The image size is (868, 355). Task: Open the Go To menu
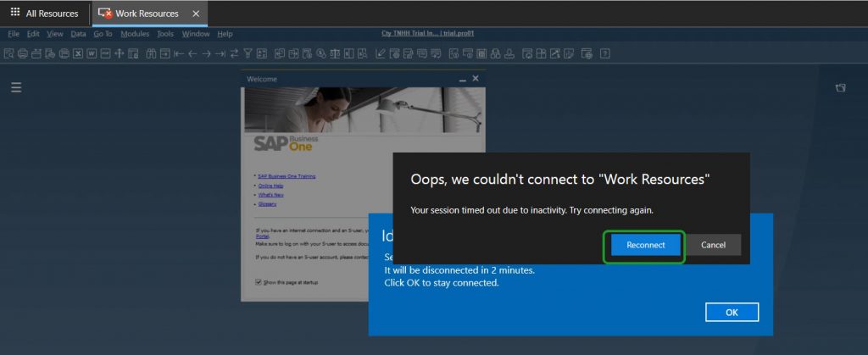click(x=103, y=34)
